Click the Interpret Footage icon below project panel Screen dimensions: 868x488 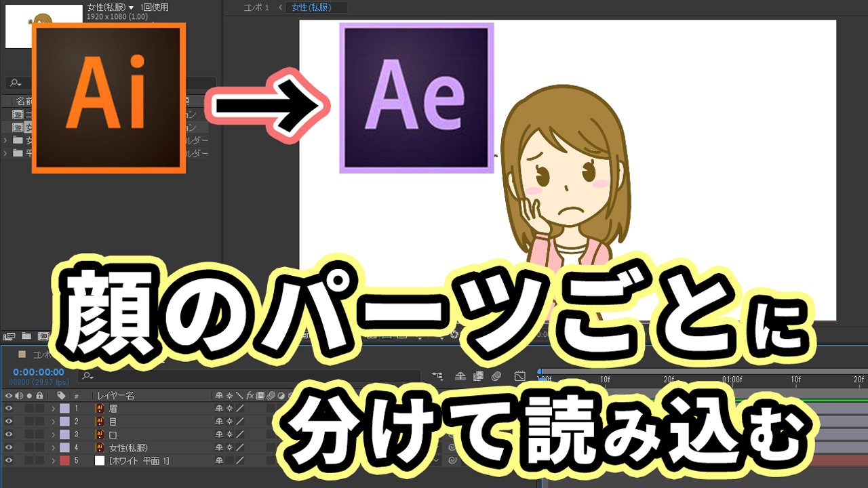(9, 336)
